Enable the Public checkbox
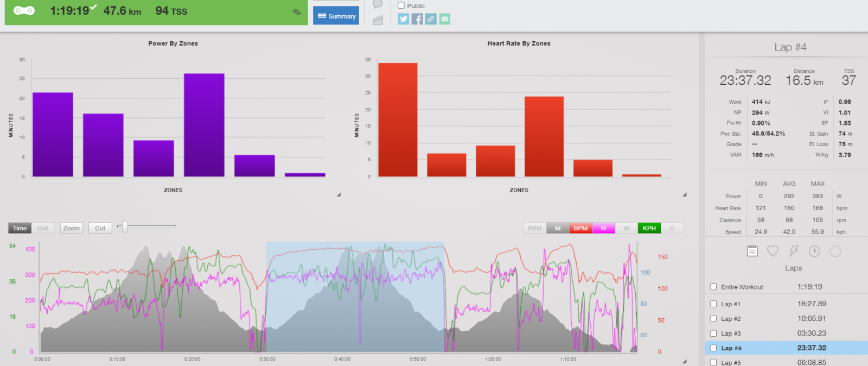This screenshot has height=366, width=868. pos(401,5)
